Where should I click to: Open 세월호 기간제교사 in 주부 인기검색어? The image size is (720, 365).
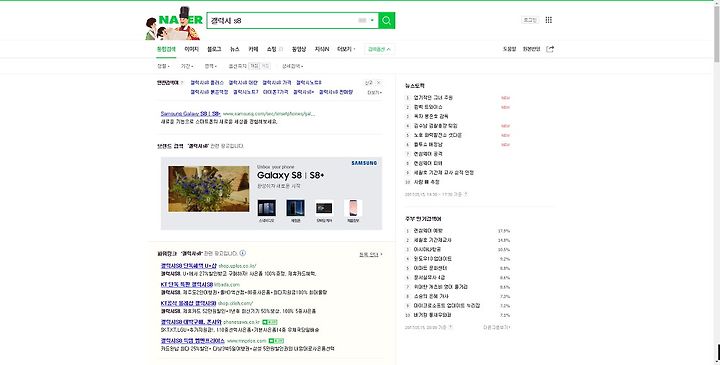pos(432,240)
